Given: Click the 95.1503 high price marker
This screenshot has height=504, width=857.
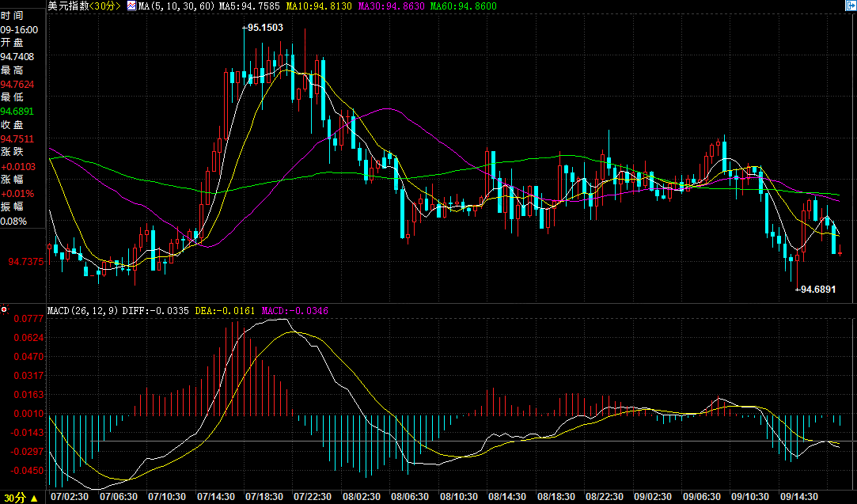Looking at the screenshot, I should point(263,28).
